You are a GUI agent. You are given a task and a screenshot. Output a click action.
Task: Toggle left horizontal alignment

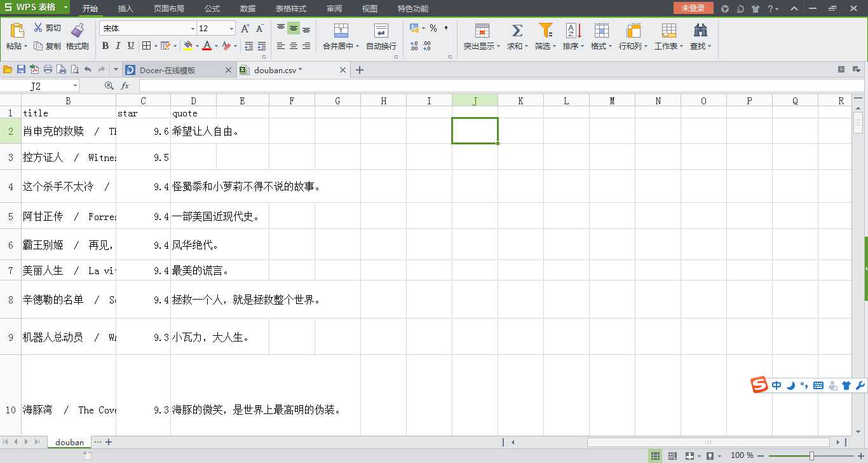point(281,46)
